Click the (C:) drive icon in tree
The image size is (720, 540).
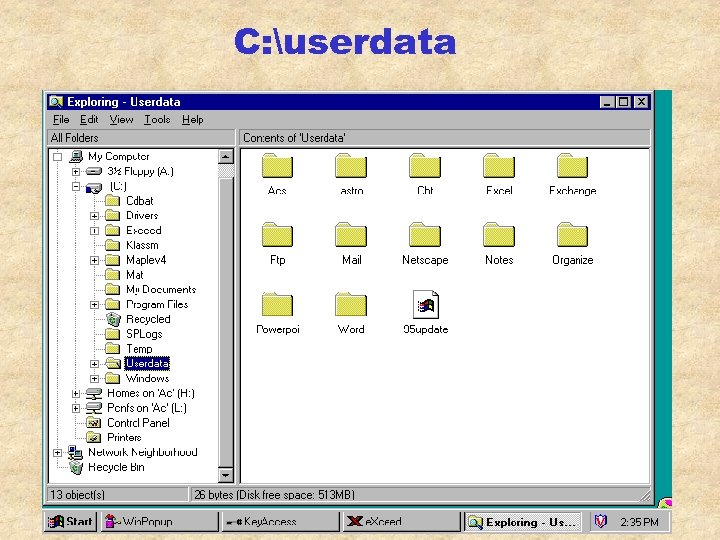(x=94, y=187)
